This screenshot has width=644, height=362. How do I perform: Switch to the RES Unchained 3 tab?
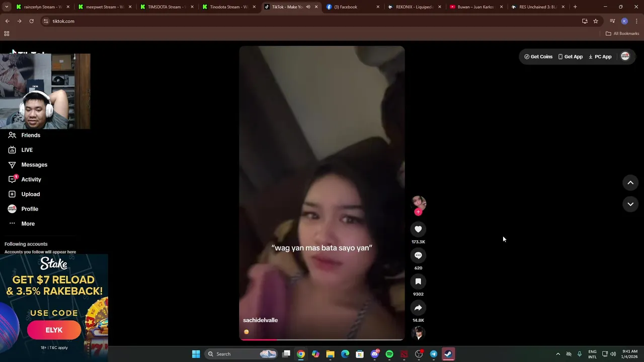(x=538, y=7)
